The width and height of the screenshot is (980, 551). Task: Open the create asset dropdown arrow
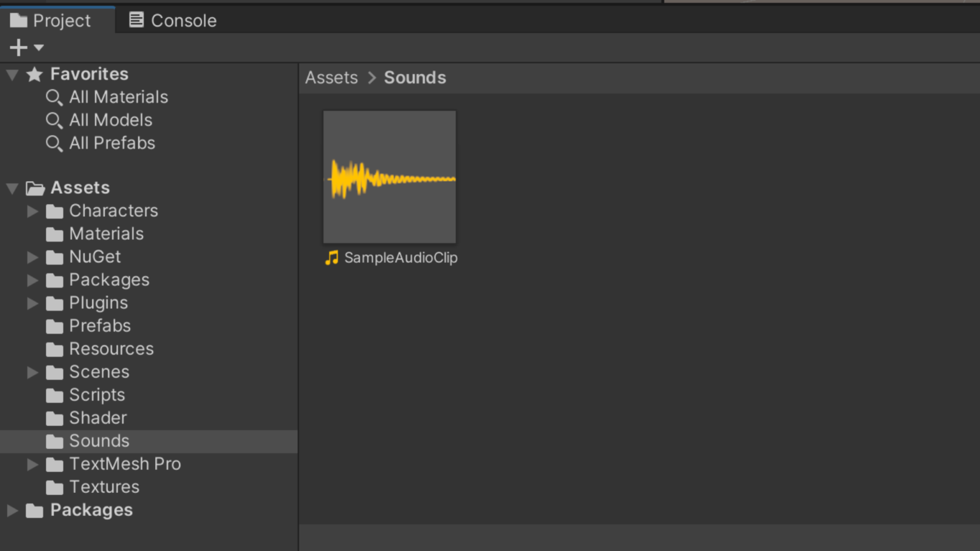pos(37,48)
